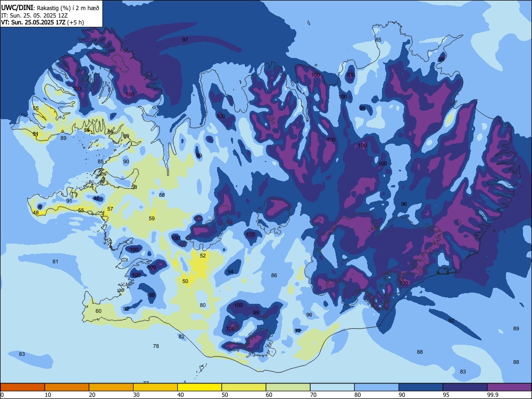Click the 20 legend tick label
532x399 pixels.
[x=92, y=395]
